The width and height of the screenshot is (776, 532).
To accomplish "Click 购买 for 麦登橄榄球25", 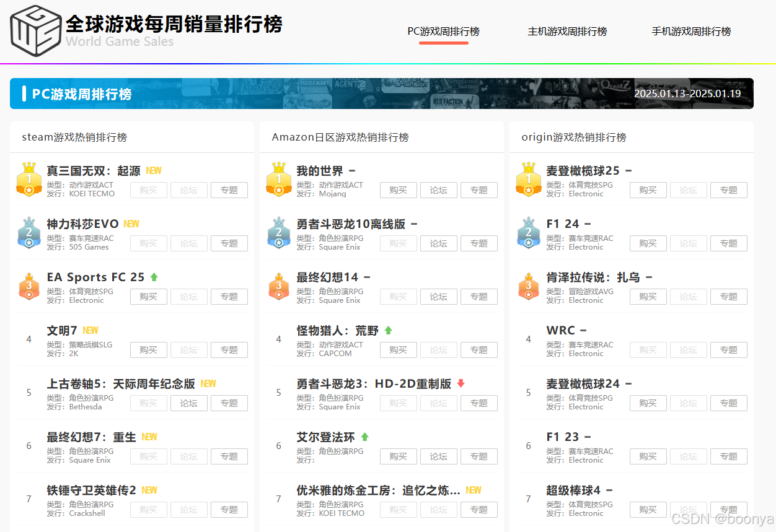I will 648,190.
